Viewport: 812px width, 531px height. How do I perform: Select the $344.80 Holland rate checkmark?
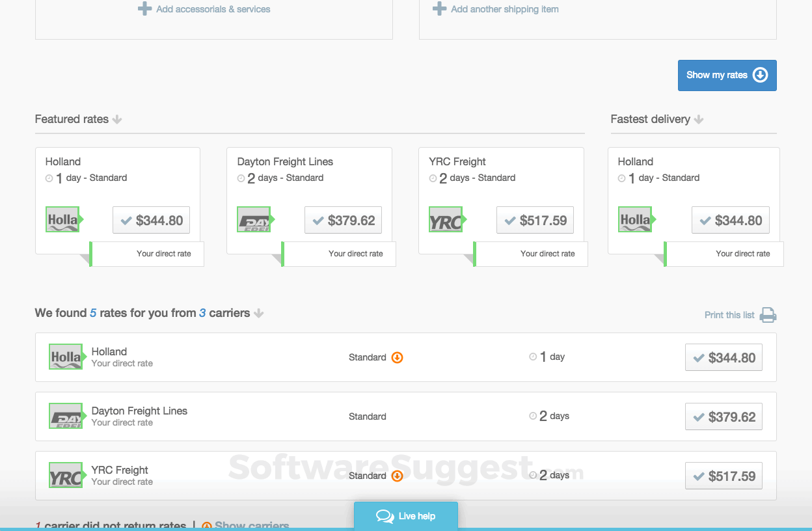click(x=724, y=357)
